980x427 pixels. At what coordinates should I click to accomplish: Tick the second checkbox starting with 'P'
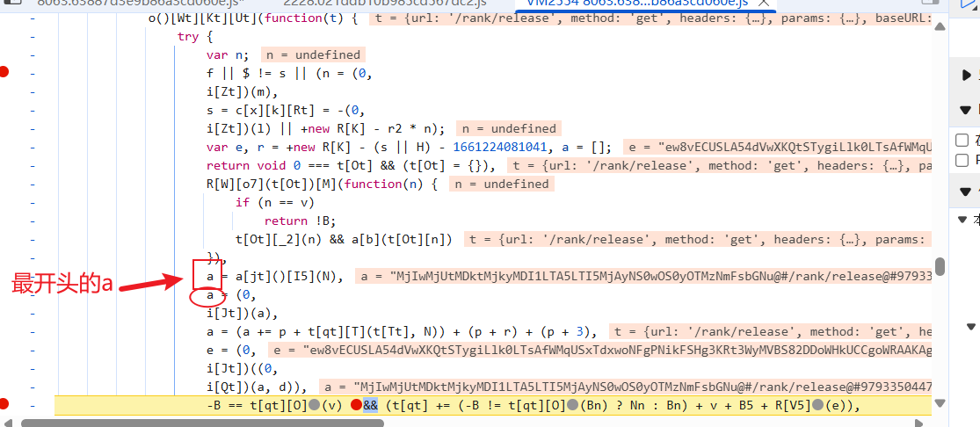pyautogui.click(x=963, y=161)
